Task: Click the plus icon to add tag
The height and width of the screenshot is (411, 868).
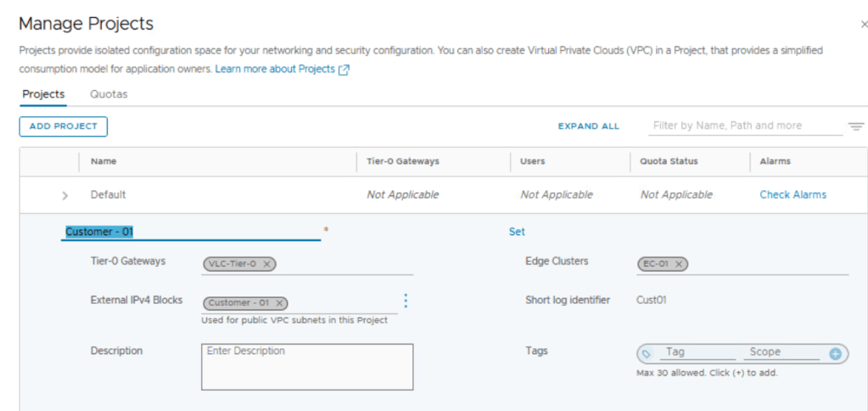Action: pyautogui.click(x=835, y=353)
